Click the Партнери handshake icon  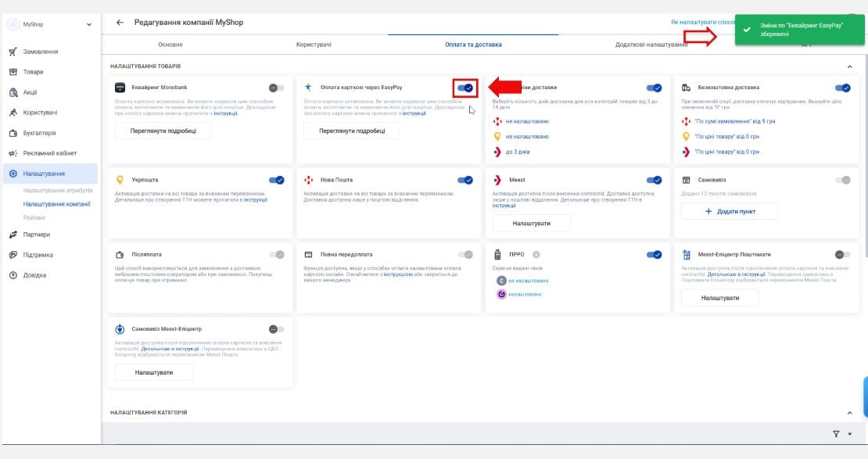point(13,235)
